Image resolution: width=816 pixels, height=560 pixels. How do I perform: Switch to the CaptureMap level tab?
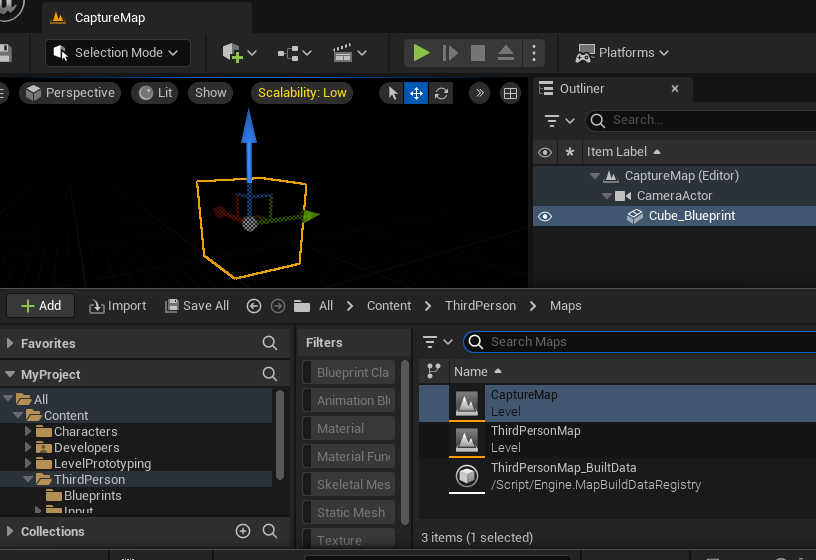click(x=147, y=18)
